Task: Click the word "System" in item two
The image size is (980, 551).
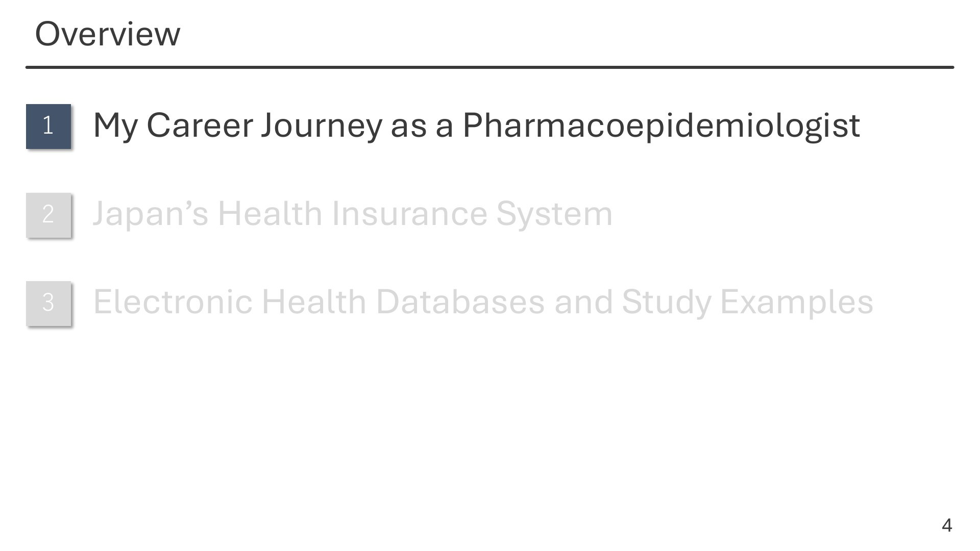Action: point(555,214)
